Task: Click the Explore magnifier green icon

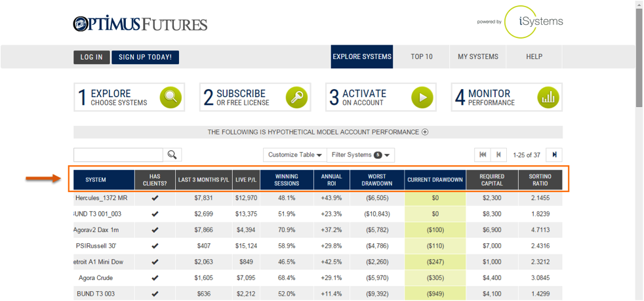Action: click(171, 97)
